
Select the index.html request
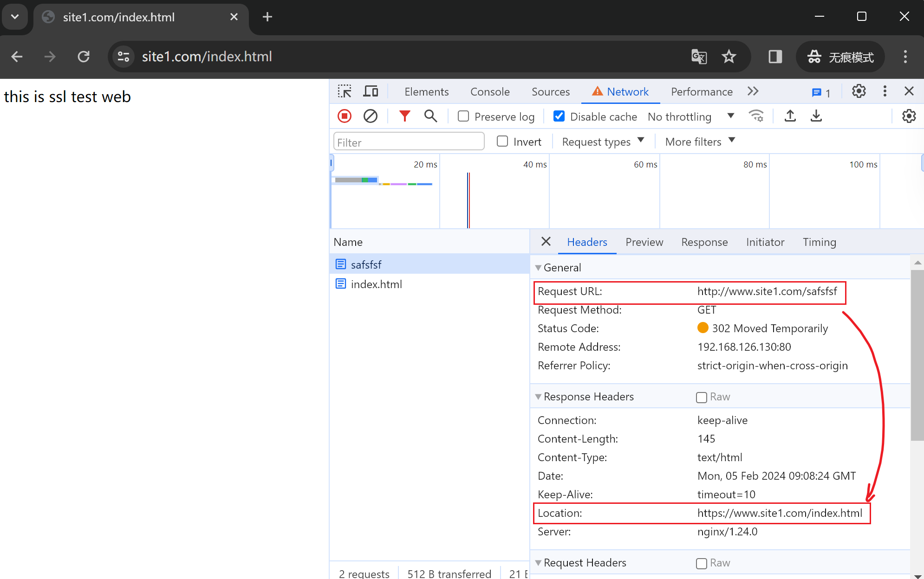click(376, 284)
